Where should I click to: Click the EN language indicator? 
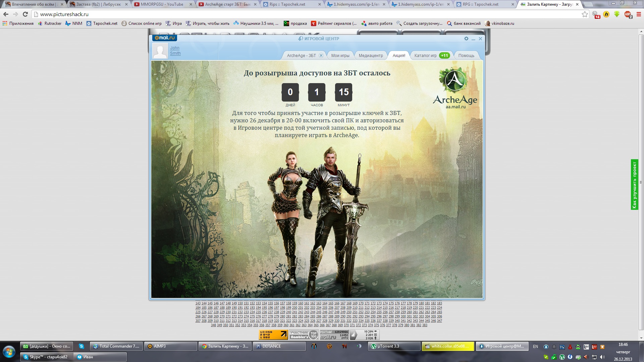535,347
